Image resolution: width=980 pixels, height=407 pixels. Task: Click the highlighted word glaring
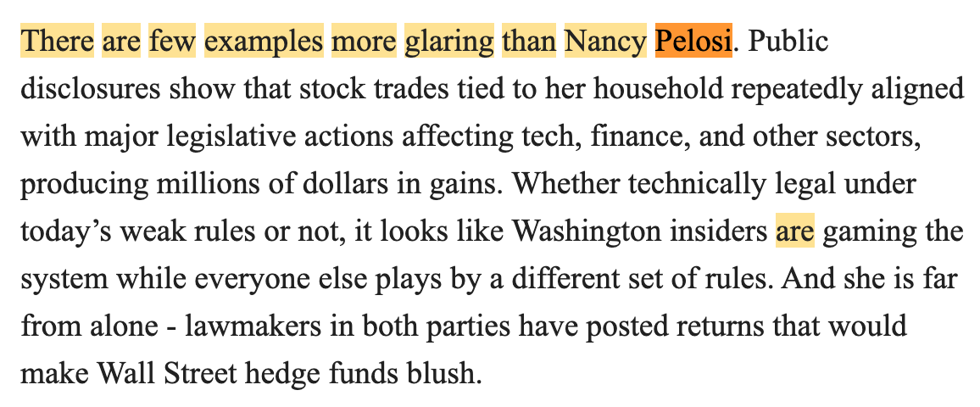point(449,42)
